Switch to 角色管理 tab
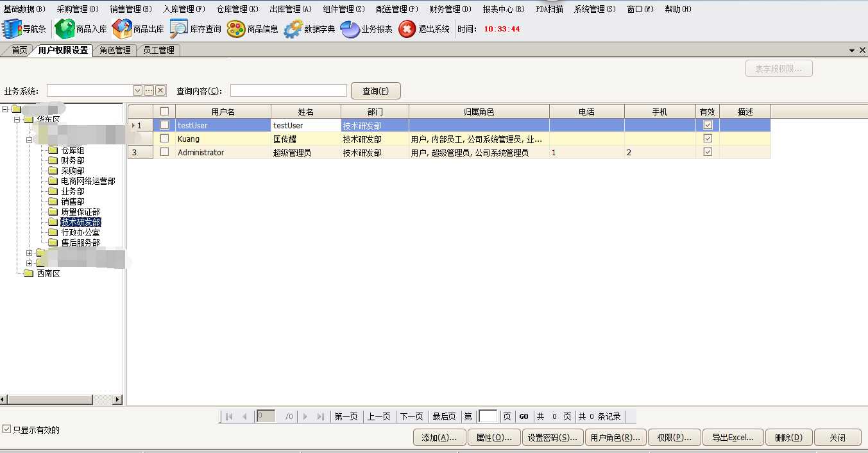This screenshot has height=453, width=868. coord(115,50)
